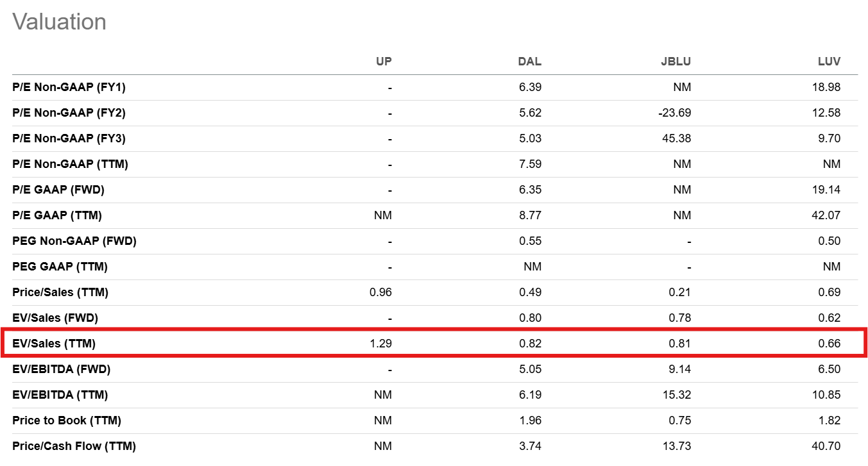This screenshot has width=868, height=466.
Task: Select the Price to Book (TTM) label
Action: [x=67, y=420]
